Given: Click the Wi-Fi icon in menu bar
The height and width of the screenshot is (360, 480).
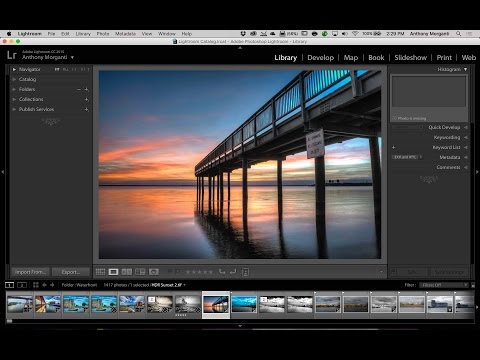Looking at the screenshot, I should click(355, 34).
